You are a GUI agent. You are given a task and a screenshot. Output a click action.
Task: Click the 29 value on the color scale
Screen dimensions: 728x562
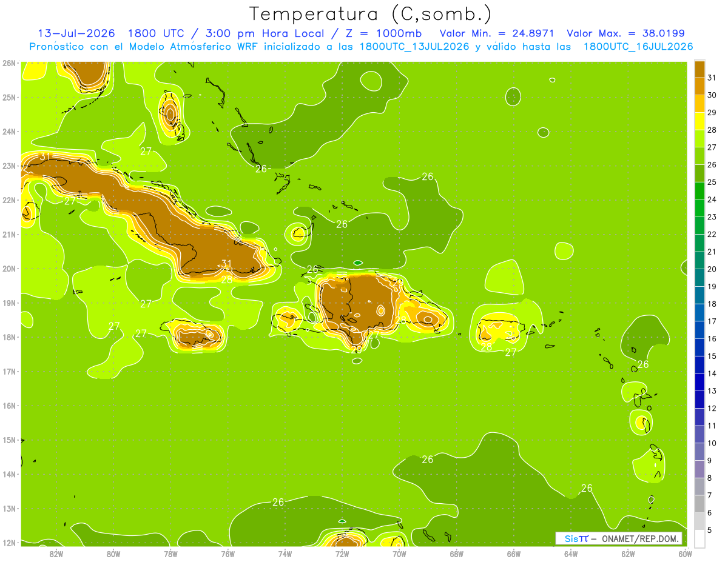[712, 113]
